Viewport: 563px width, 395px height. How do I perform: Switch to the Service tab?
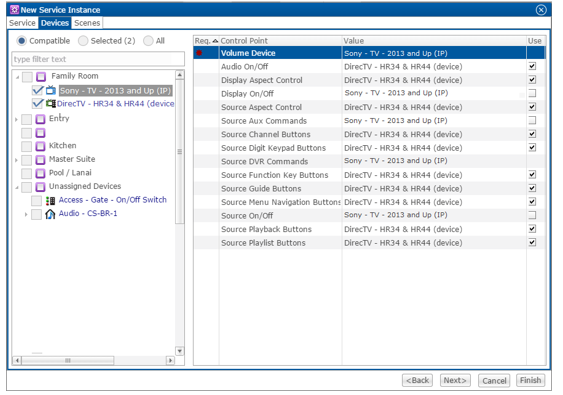point(22,23)
